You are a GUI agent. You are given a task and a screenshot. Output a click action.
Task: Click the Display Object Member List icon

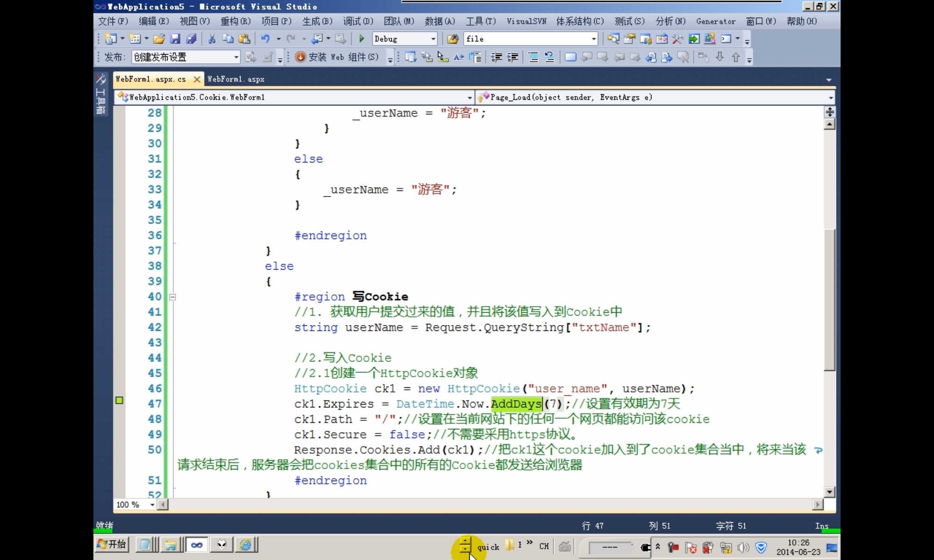tap(411, 57)
